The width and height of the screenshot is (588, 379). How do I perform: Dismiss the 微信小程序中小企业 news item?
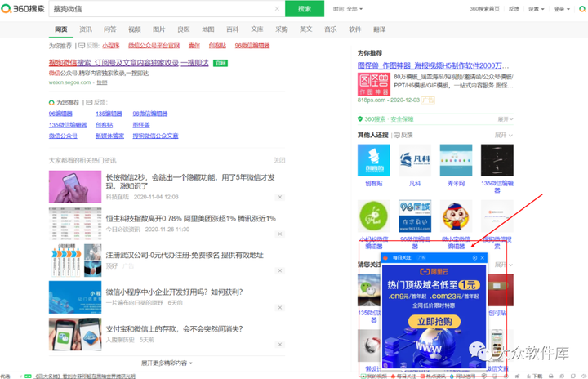280,307
